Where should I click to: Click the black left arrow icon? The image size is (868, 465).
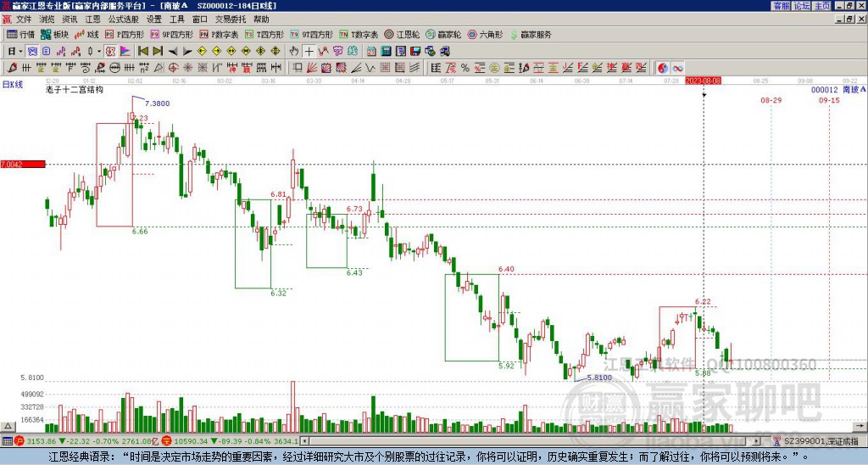(x=173, y=52)
